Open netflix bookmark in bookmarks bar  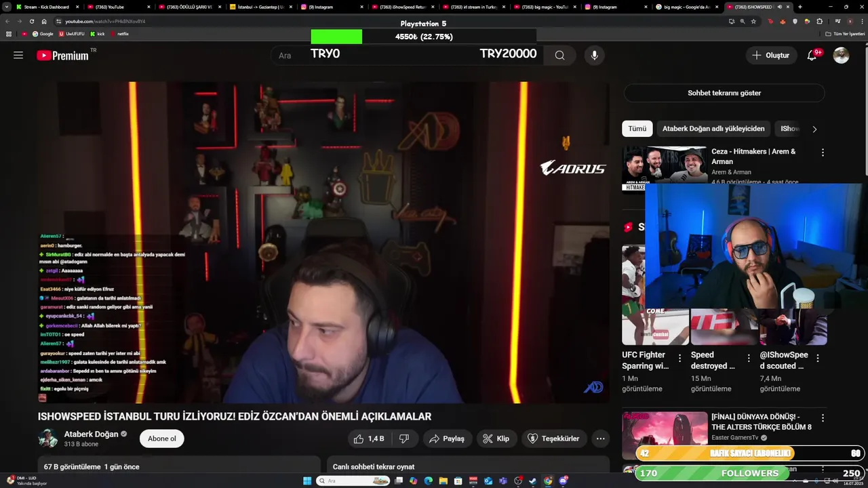(119, 34)
